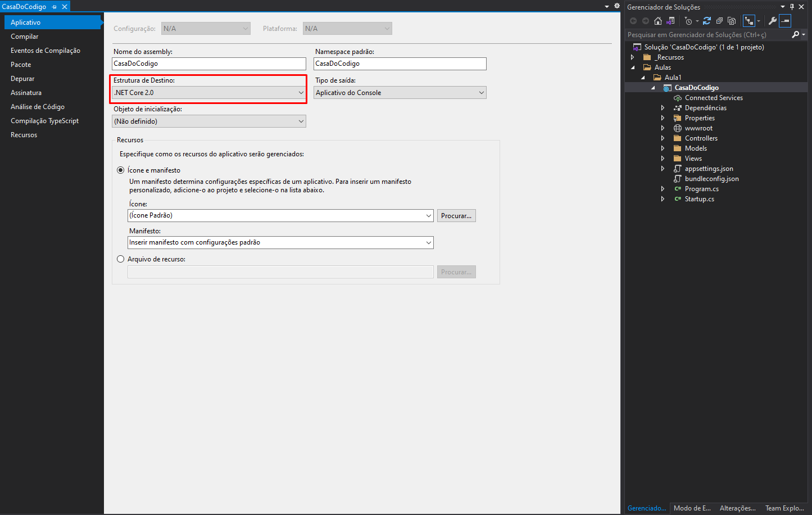
Task: Click the search magnifier icon in Solution Explorer
Action: click(795, 35)
